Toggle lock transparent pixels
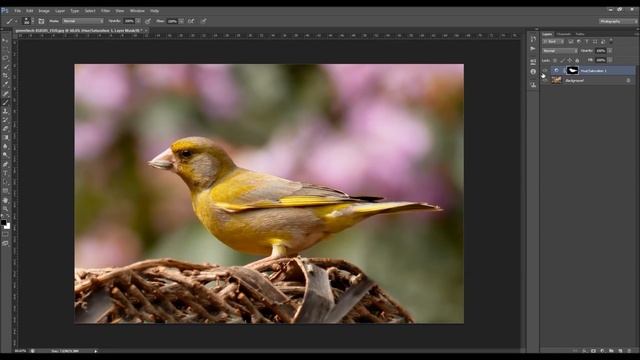Viewport: 640px width, 360px height. [x=555, y=60]
